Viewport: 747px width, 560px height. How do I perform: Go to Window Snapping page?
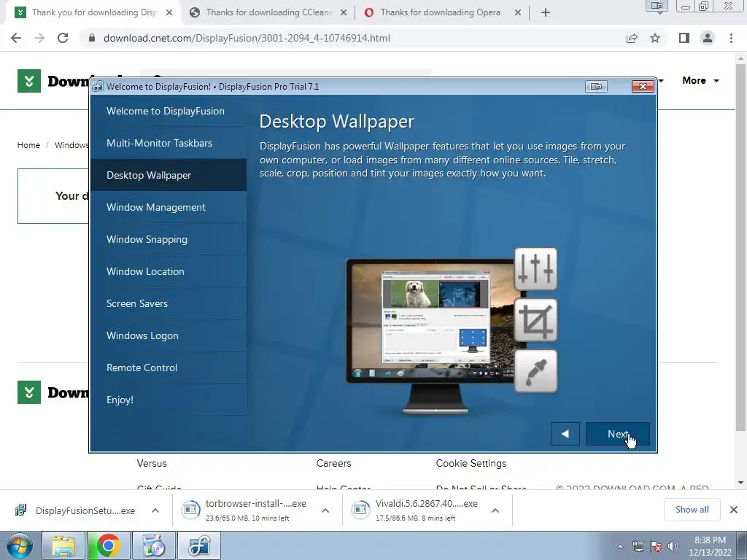169,239
